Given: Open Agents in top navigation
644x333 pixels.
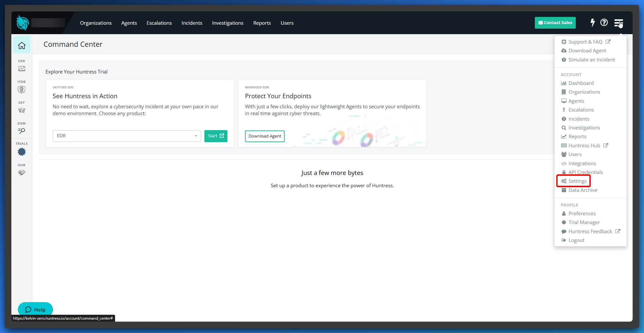Looking at the screenshot, I should (x=129, y=23).
